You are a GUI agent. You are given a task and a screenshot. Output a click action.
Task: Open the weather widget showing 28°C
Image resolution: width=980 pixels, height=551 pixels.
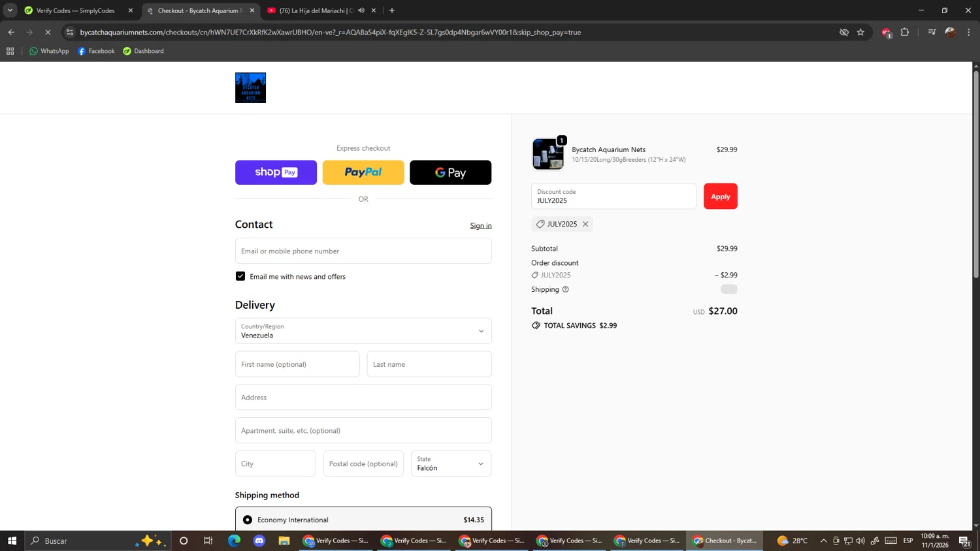point(792,541)
